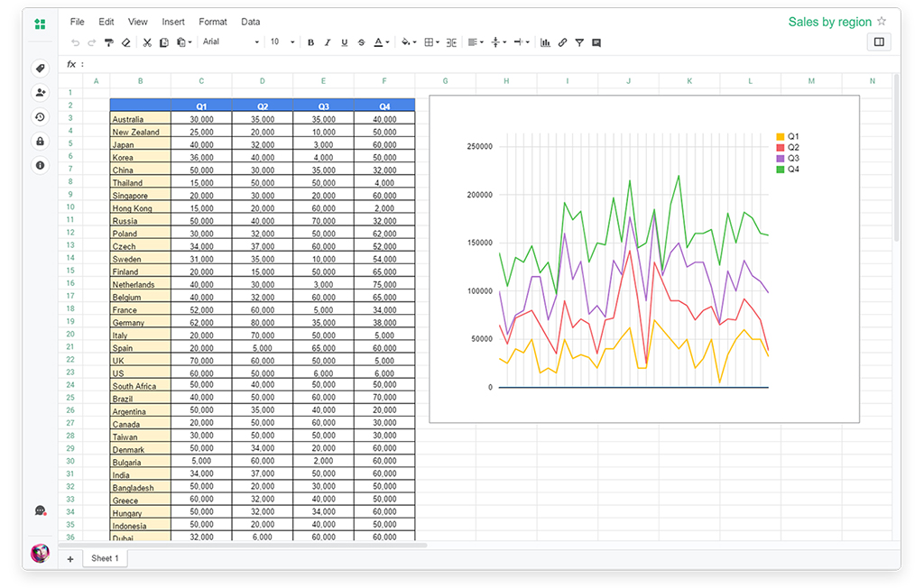Open the fill color picker
Viewport: 924px width, 588px height.
408,42
